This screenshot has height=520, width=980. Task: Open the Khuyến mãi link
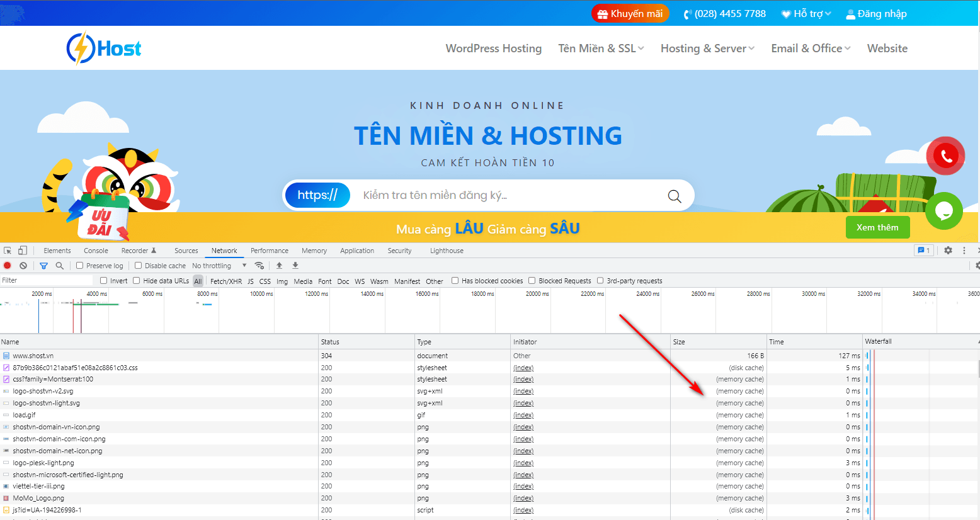[630, 13]
